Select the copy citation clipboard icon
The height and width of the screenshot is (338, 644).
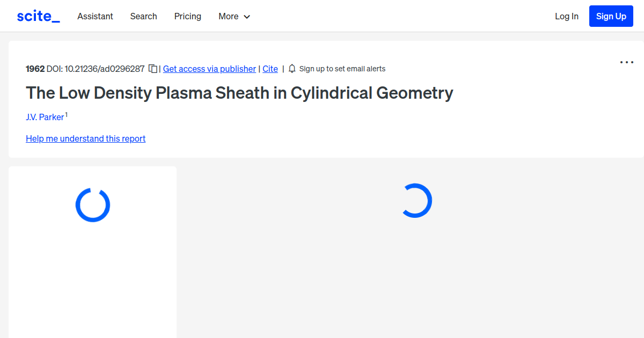pos(153,68)
